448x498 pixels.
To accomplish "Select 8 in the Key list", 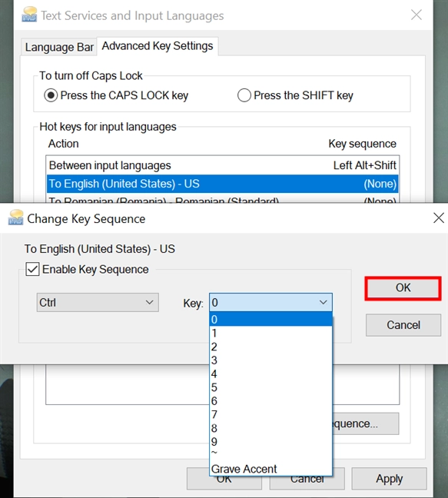I will tap(270, 428).
